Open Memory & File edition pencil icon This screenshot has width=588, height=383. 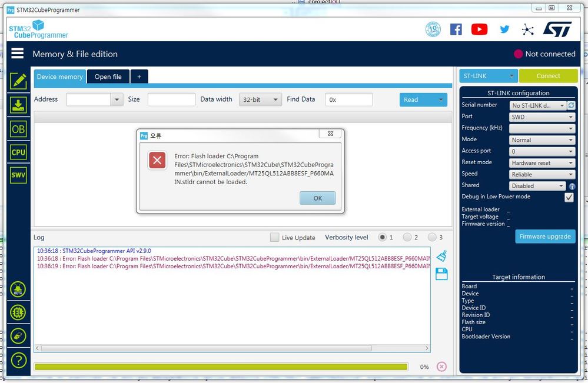pyautogui.click(x=18, y=81)
